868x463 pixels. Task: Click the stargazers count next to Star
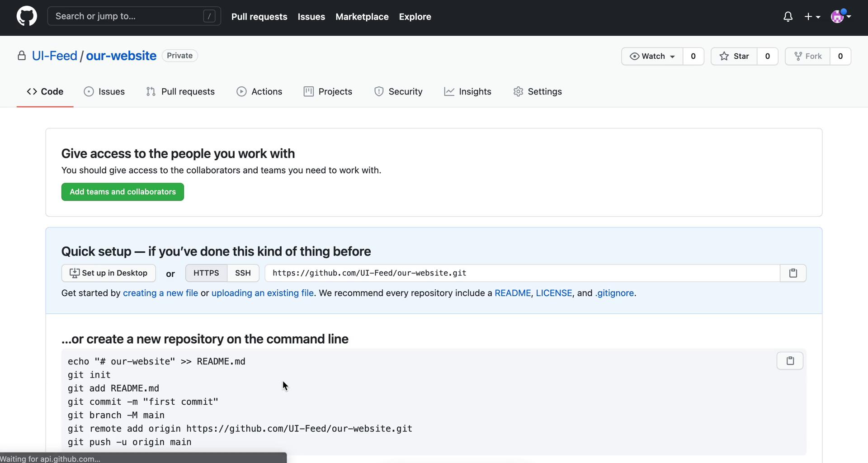(x=768, y=56)
